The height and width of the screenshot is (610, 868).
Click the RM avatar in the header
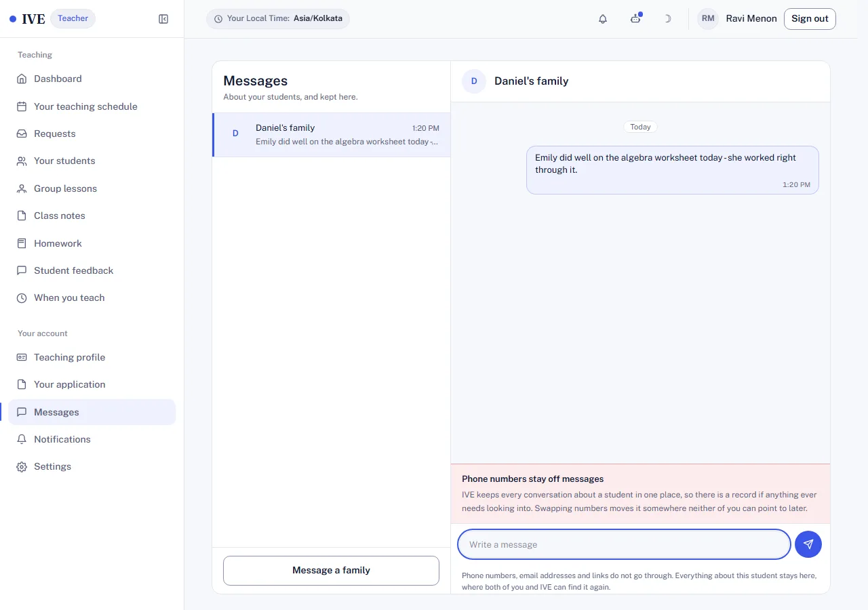point(708,19)
